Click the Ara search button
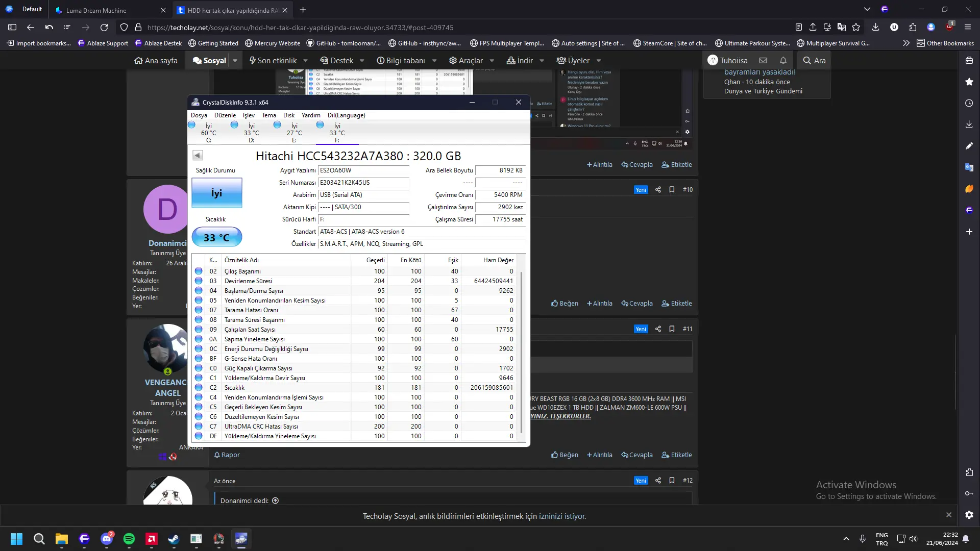 coord(814,60)
